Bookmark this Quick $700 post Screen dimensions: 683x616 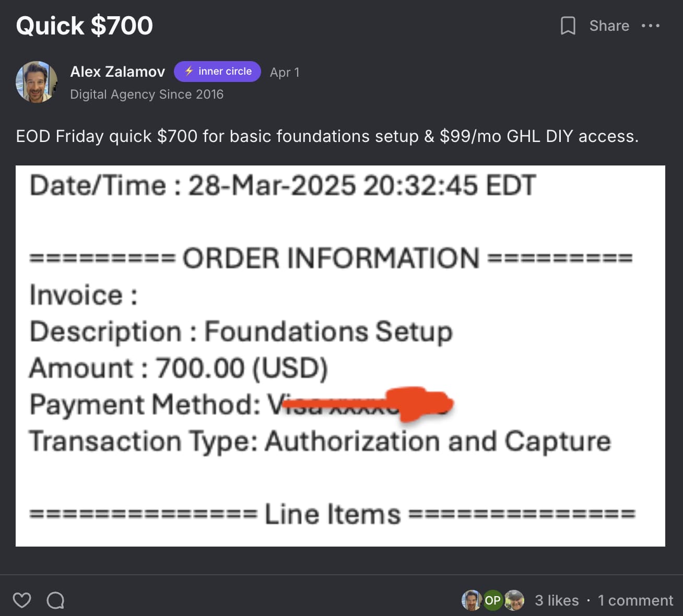[x=568, y=26]
